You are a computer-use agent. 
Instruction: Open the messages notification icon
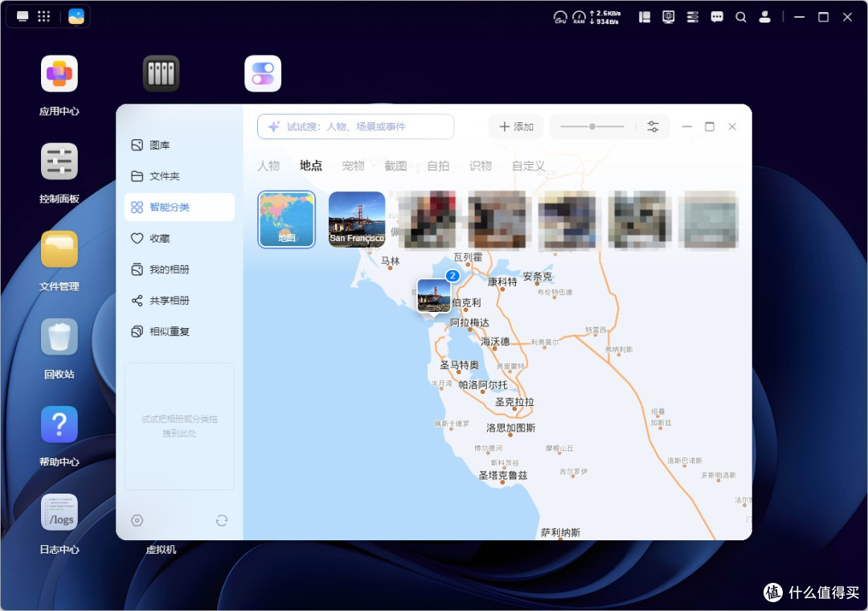(x=717, y=17)
